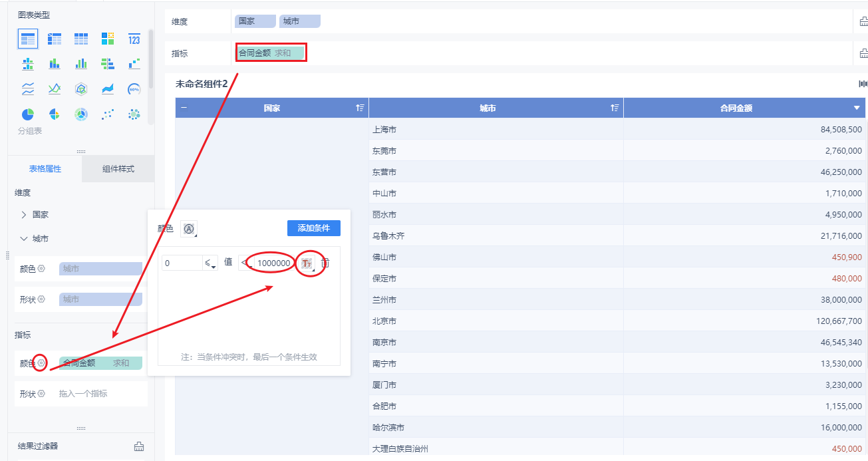Select the detail table grid chart type

[81, 39]
